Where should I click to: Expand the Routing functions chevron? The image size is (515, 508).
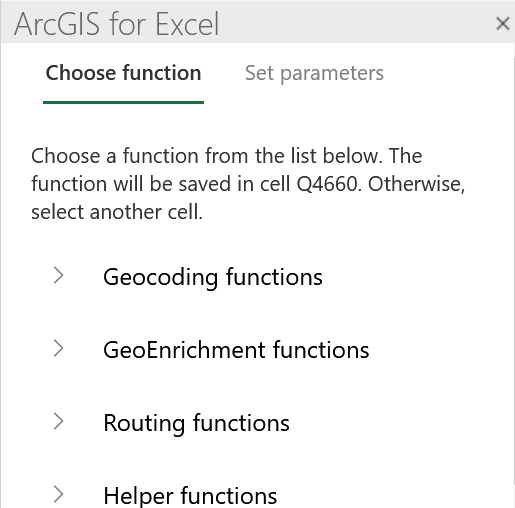59,421
